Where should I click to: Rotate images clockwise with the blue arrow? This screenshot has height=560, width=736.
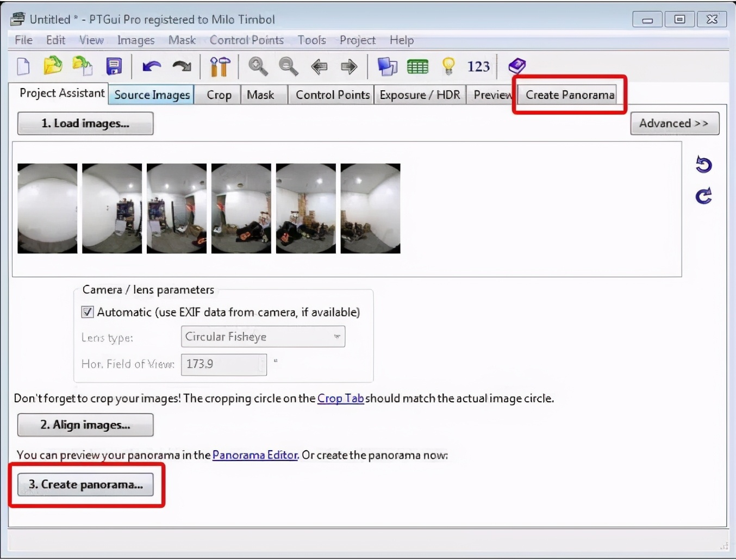(x=703, y=196)
